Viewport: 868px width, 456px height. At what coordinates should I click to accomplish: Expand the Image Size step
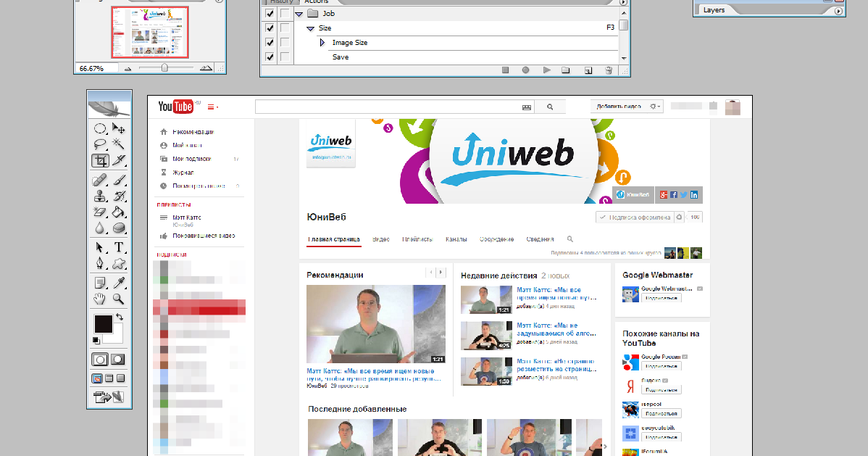(x=322, y=42)
